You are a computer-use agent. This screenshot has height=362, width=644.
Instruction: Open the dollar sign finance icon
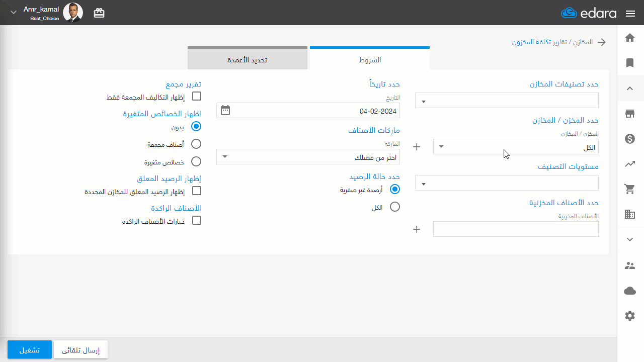tap(630, 139)
